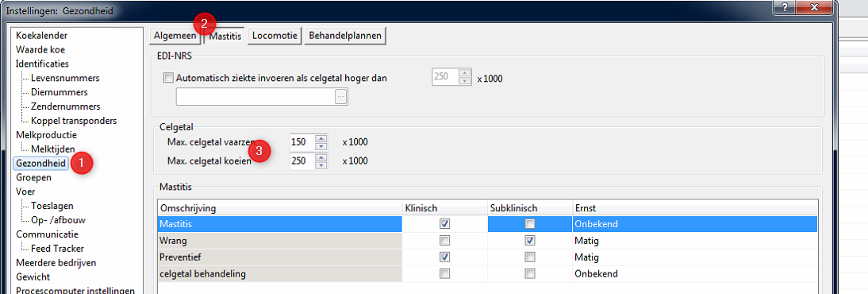The width and height of the screenshot is (868, 294).
Task: Increase Max. celgetal koeien value
Action: point(321,157)
